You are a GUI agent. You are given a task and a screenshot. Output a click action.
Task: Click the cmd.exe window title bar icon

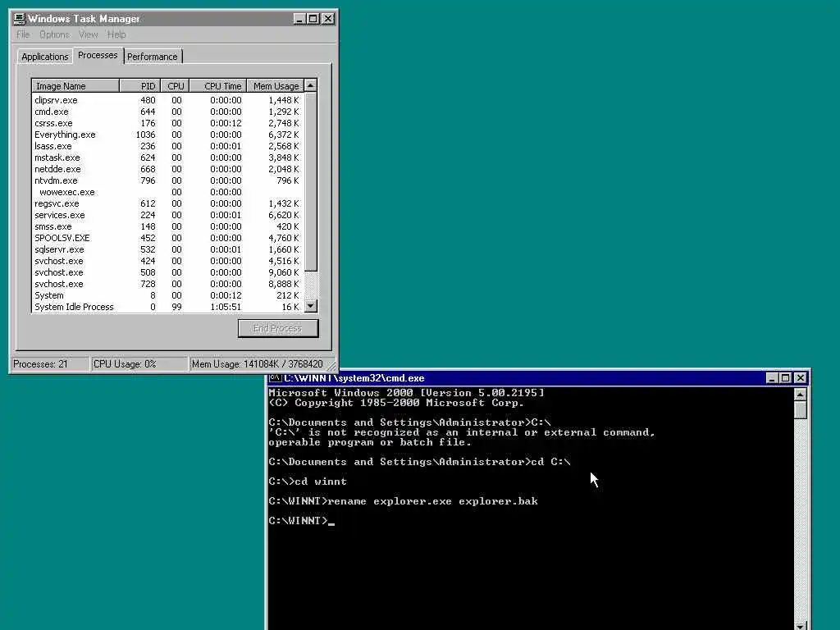(275, 378)
